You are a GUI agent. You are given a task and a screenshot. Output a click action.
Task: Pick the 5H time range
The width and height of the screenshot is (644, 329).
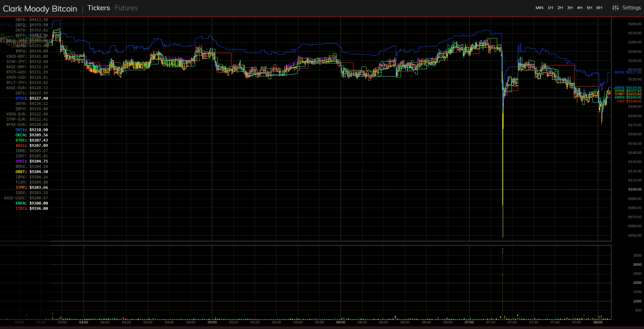coord(589,8)
